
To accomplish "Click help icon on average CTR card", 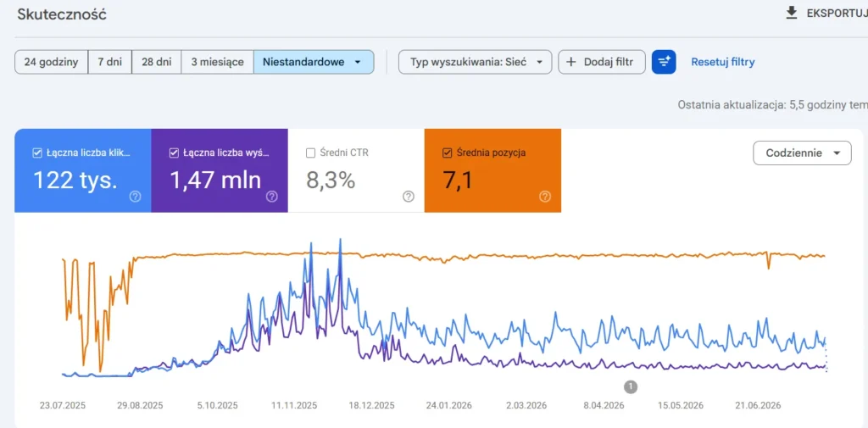I will [x=409, y=197].
